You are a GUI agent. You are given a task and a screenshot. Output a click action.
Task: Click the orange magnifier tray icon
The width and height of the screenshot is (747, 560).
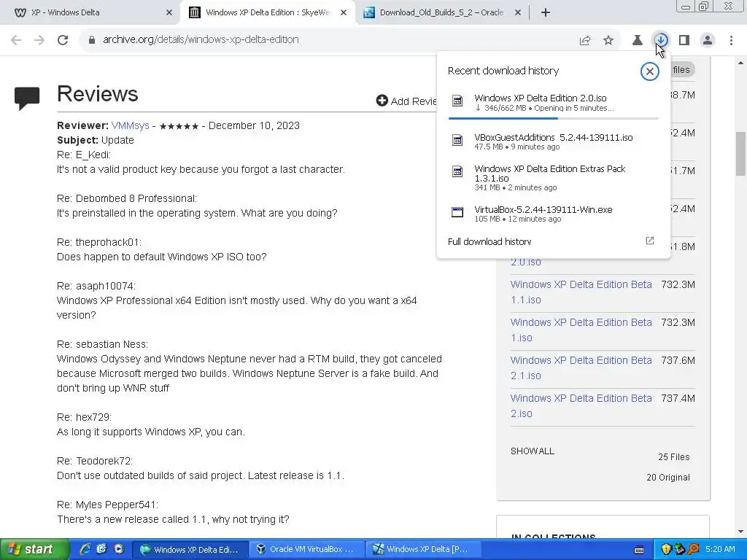pyautogui.click(x=693, y=550)
